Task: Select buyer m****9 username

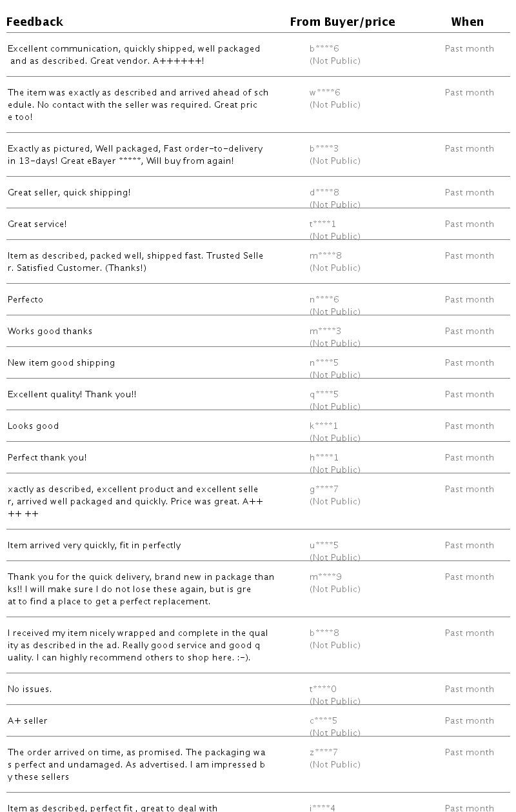Action: click(326, 577)
